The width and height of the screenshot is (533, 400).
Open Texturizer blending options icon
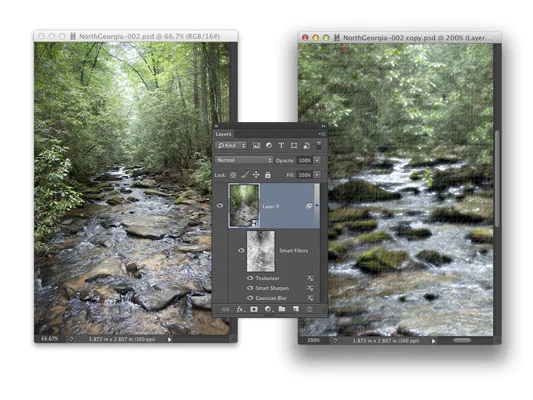click(x=310, y=278)
